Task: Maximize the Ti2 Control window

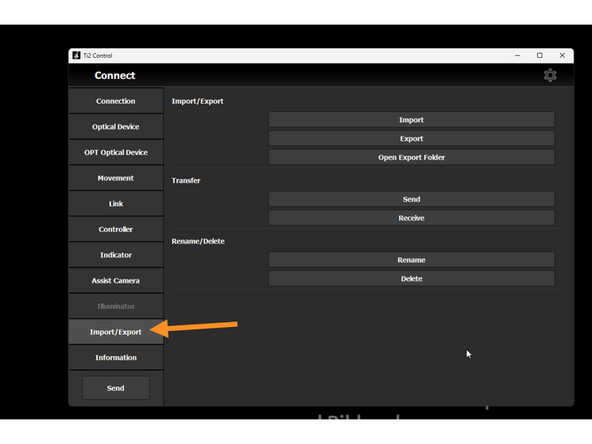Action: point(540,56)
